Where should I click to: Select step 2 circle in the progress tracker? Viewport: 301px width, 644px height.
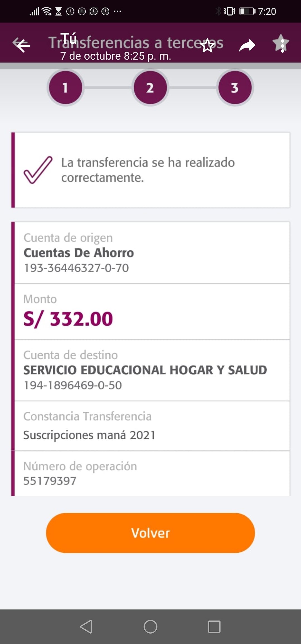click(x=150, y=88)
